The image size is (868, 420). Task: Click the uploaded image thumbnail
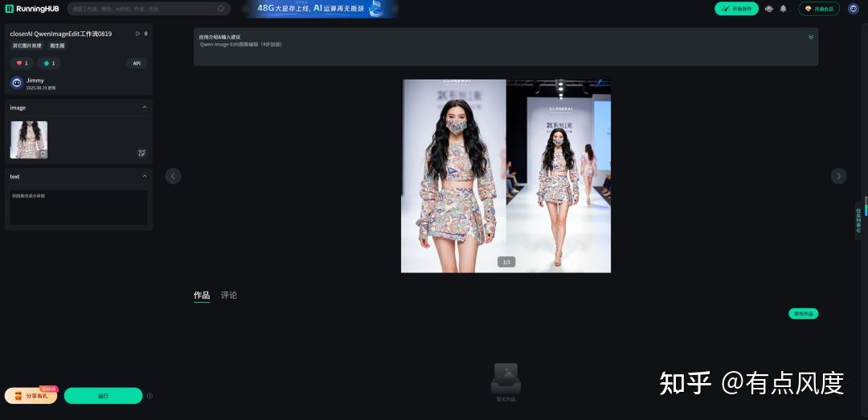click(29, 140)
